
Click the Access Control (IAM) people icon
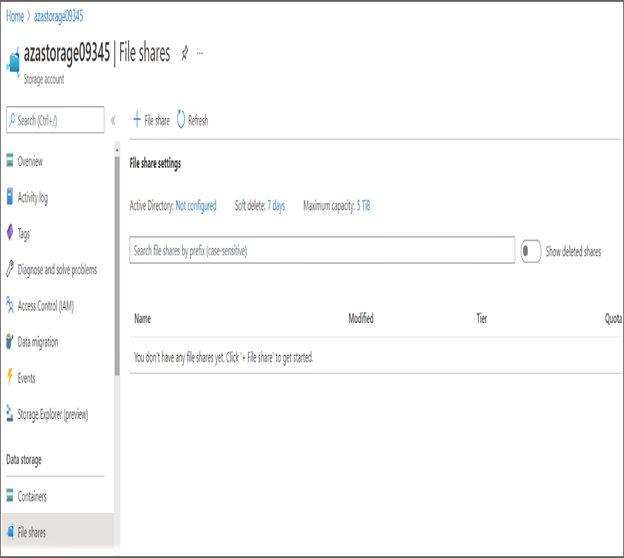10,305
